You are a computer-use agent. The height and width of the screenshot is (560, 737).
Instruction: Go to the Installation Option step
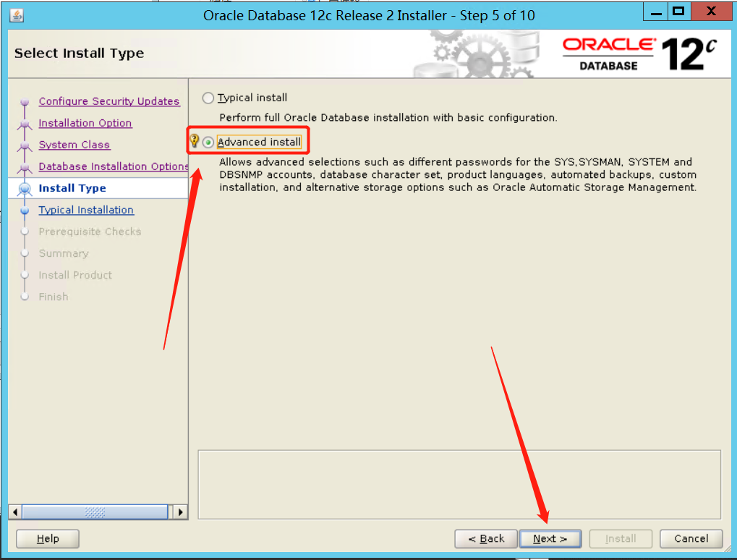pyautogui.click(x=85, y=123)
